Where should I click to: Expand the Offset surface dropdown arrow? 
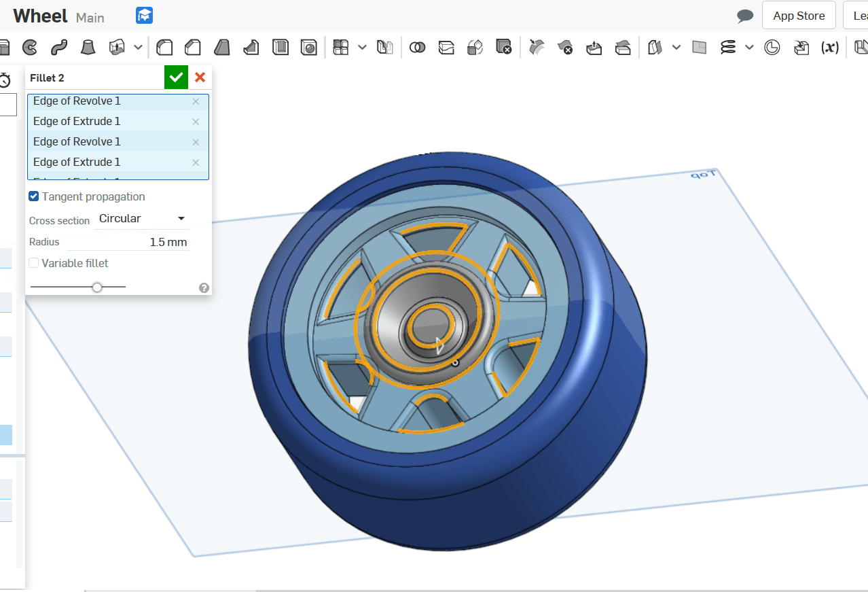click(x=676, y=47)
